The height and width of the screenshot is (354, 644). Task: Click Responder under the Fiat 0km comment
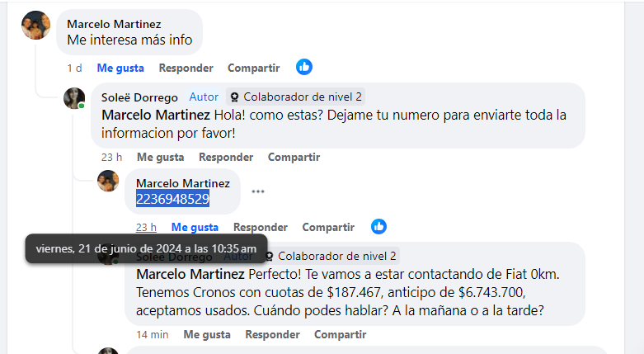pyautogui.click(x=272, y=334)
